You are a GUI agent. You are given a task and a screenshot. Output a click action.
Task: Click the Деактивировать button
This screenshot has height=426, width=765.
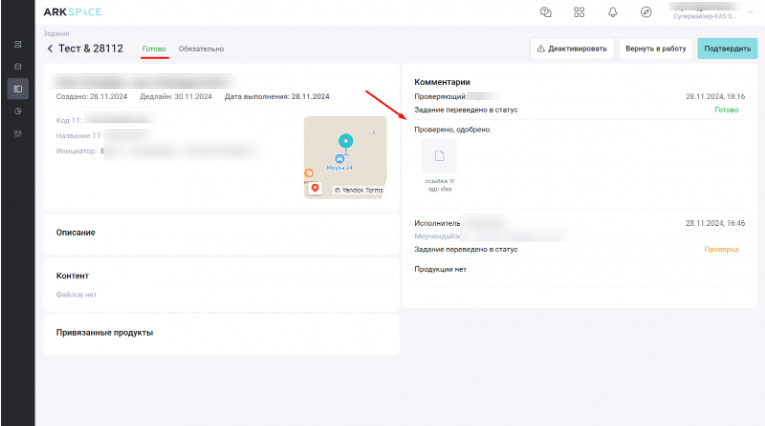(572, 48)
